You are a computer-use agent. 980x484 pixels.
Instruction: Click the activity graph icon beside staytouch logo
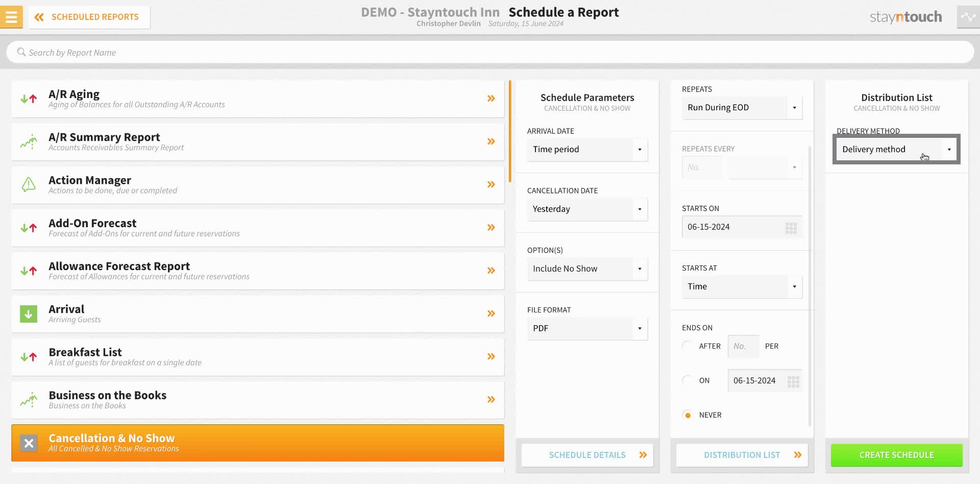968,17
